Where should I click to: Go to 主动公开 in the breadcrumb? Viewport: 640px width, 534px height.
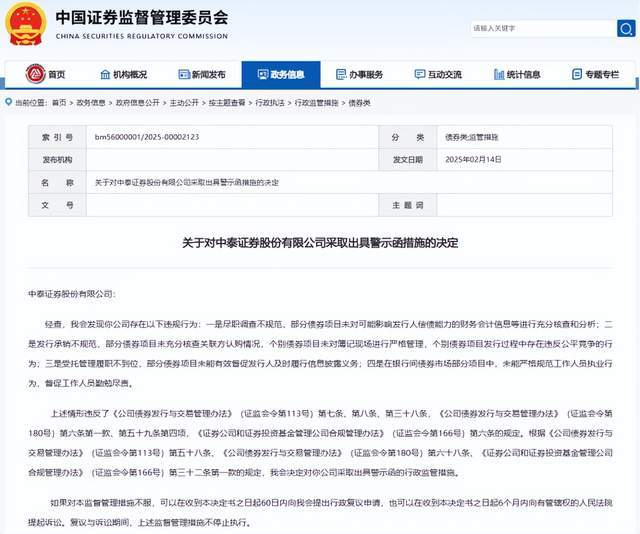click(184, 103)
